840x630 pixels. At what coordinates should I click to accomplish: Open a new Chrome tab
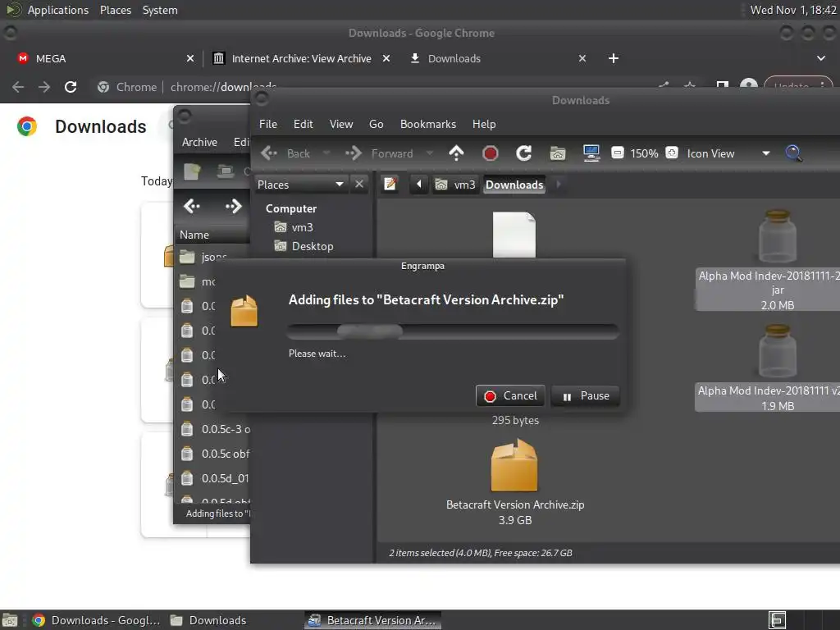614,58
